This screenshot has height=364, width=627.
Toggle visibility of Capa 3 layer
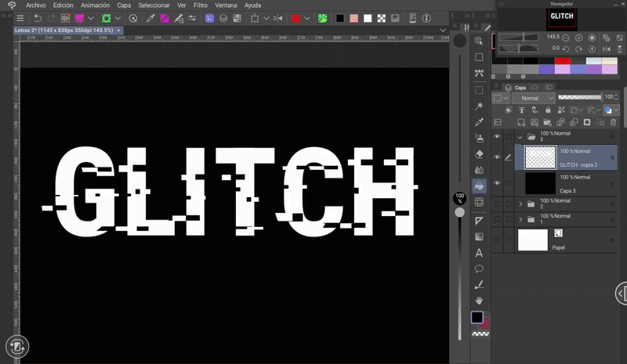click(497, 182)
